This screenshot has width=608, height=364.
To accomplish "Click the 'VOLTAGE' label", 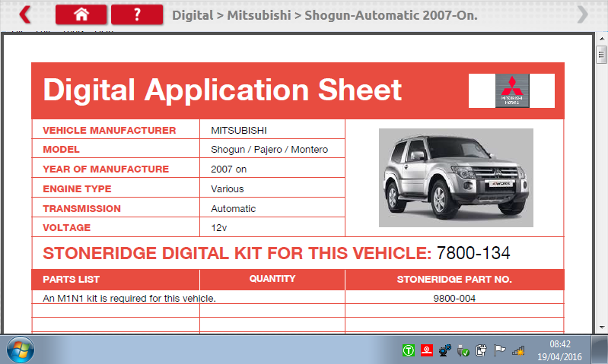I will 67,227.
